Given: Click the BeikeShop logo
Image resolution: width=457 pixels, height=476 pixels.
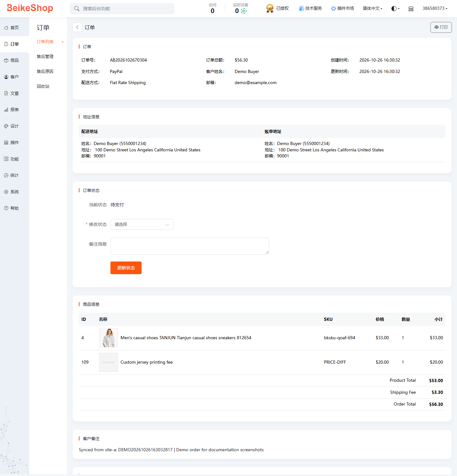Looking at the screenshot, I should point(30,8).
